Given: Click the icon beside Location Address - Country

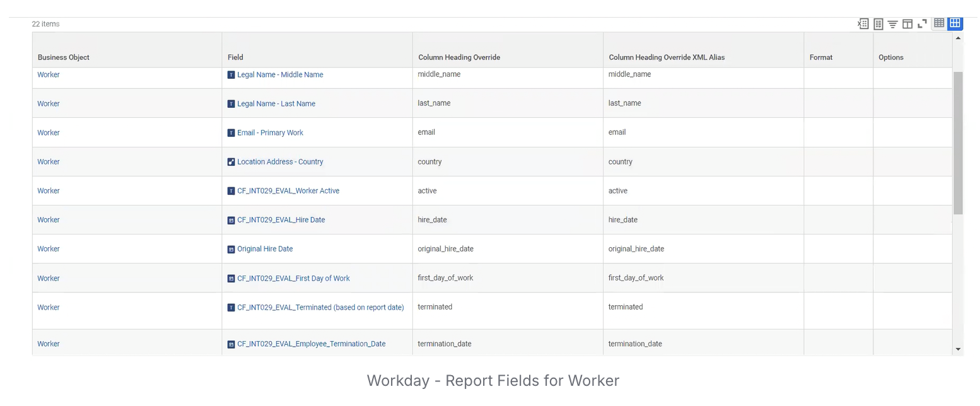Looking at the screenshot, I should (231, 162).
